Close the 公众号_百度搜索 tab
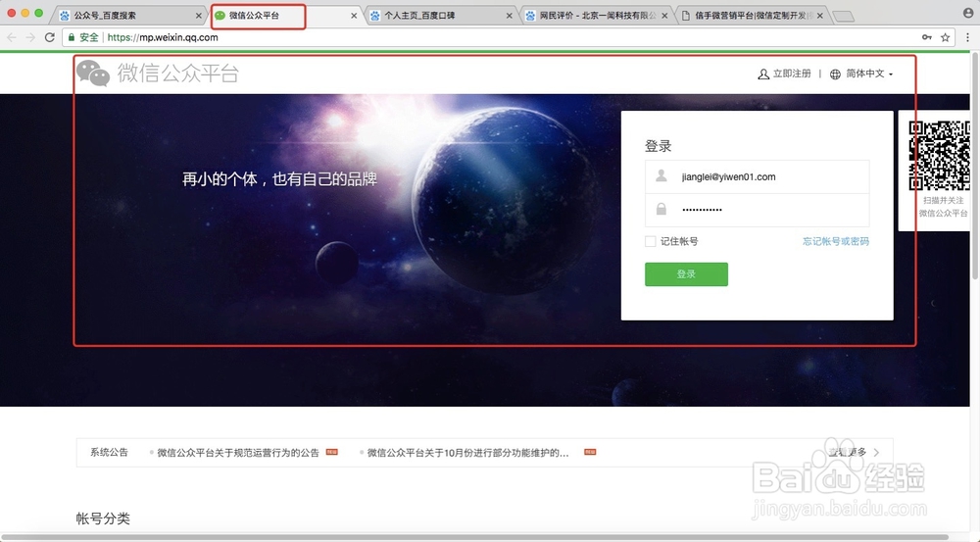The image size is (980, 542). tap(199, 16)
